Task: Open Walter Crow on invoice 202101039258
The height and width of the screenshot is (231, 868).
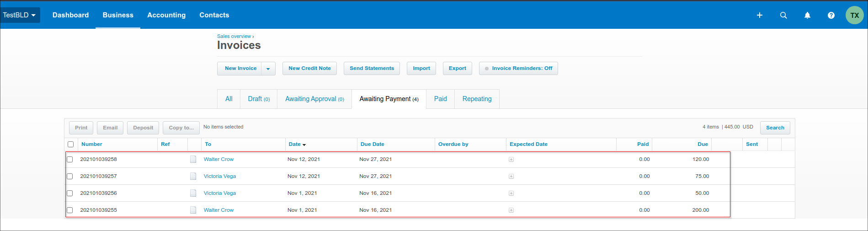Action: tap(218, 159)
